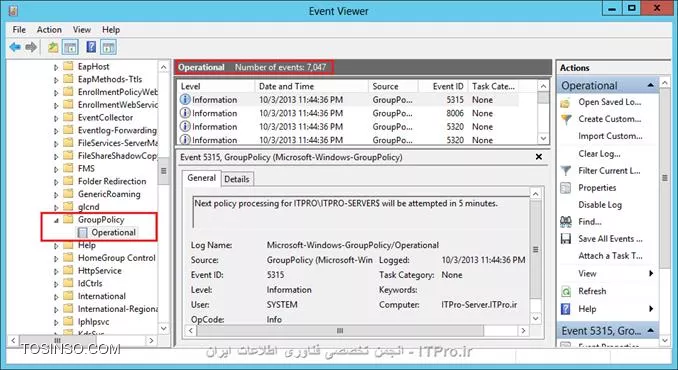Click the event list scroll down arrow

pyautogui.click(x=544, y=138)
